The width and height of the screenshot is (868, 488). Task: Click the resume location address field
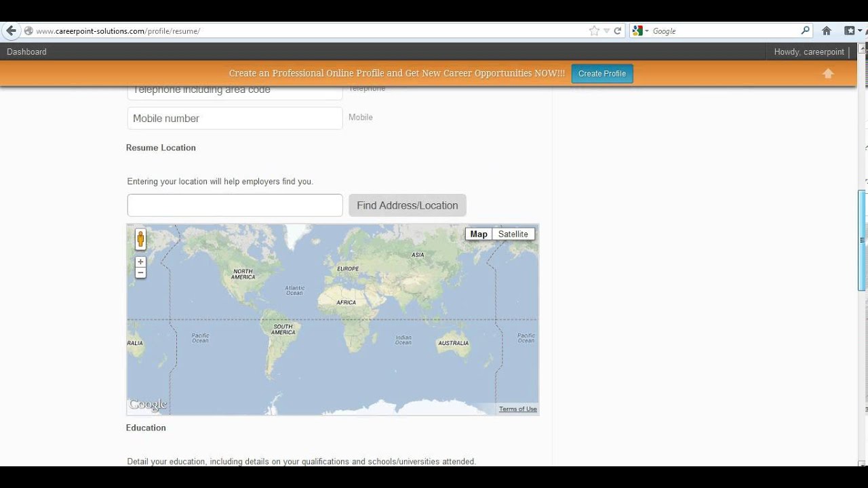coord(235,205)
